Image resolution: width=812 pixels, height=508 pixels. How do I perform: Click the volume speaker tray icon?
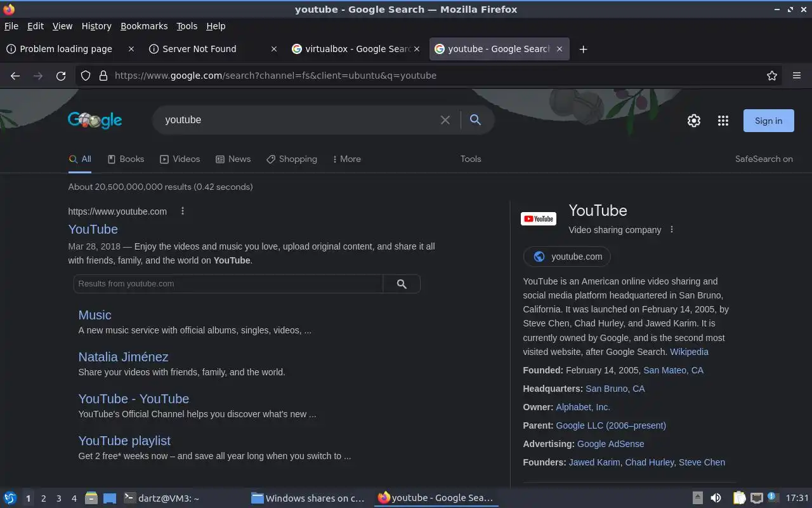coord(716,498)
